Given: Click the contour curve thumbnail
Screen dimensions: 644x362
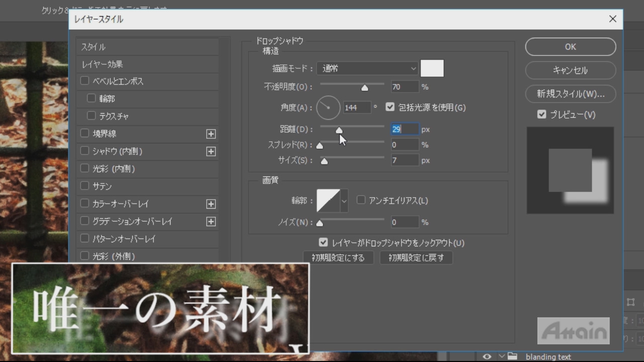Looking at the screenshot, I should click(328, 201).
